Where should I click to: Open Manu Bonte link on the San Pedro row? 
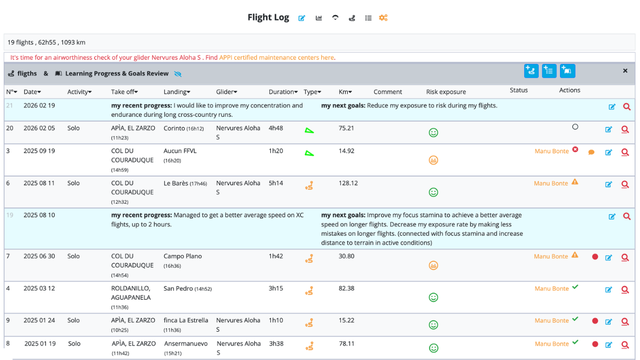[x=551, y=289]
